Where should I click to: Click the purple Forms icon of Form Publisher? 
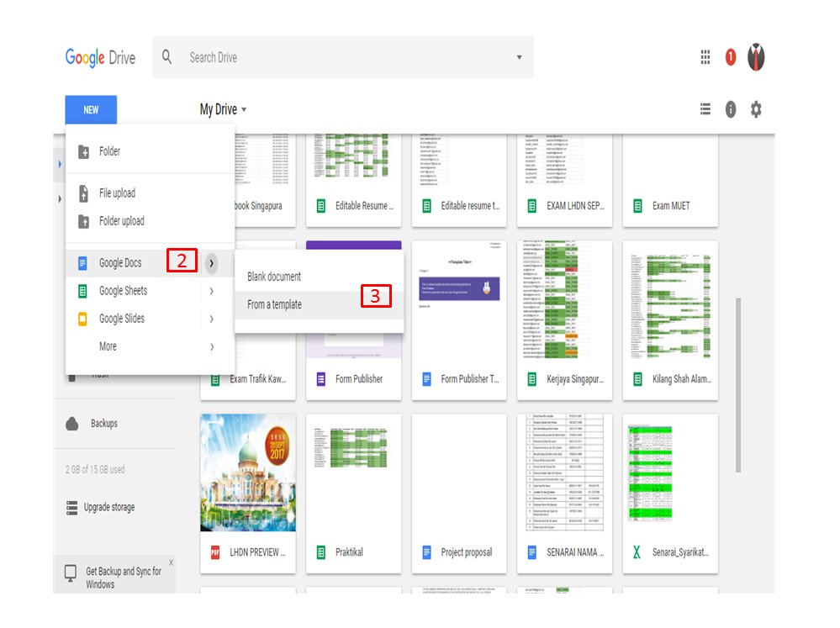point(321,379)
